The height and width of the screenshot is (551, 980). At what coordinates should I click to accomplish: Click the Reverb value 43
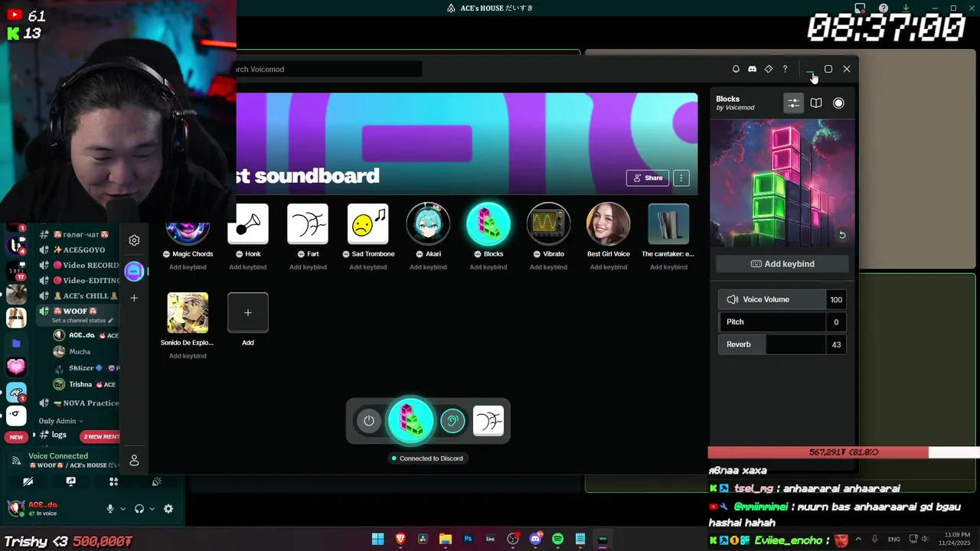click(836, 344)
